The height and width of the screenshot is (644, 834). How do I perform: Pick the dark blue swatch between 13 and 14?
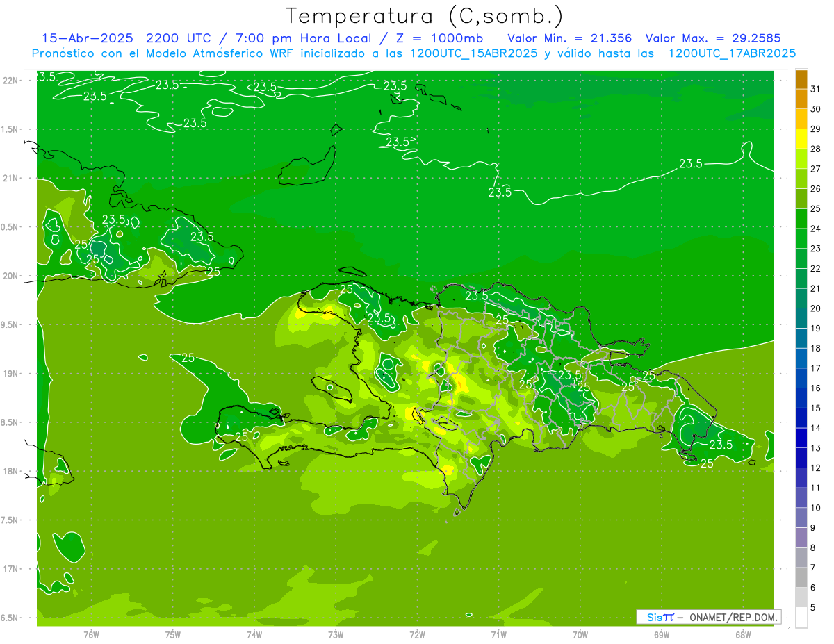click(x=801, y=438)
